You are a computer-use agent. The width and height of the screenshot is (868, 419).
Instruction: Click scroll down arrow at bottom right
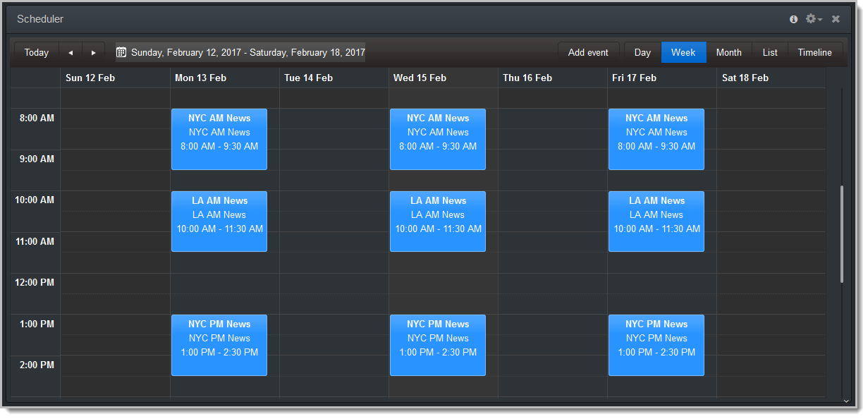846,401
